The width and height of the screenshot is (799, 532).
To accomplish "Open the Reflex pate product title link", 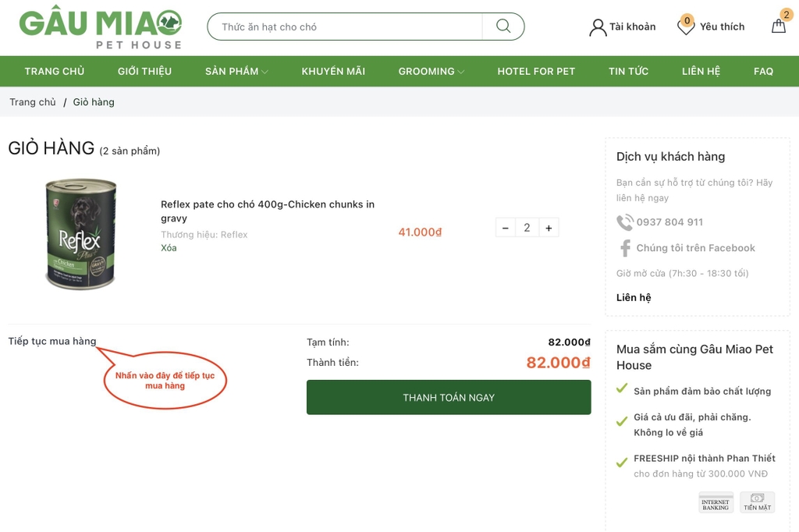I will tap(268, 211).
